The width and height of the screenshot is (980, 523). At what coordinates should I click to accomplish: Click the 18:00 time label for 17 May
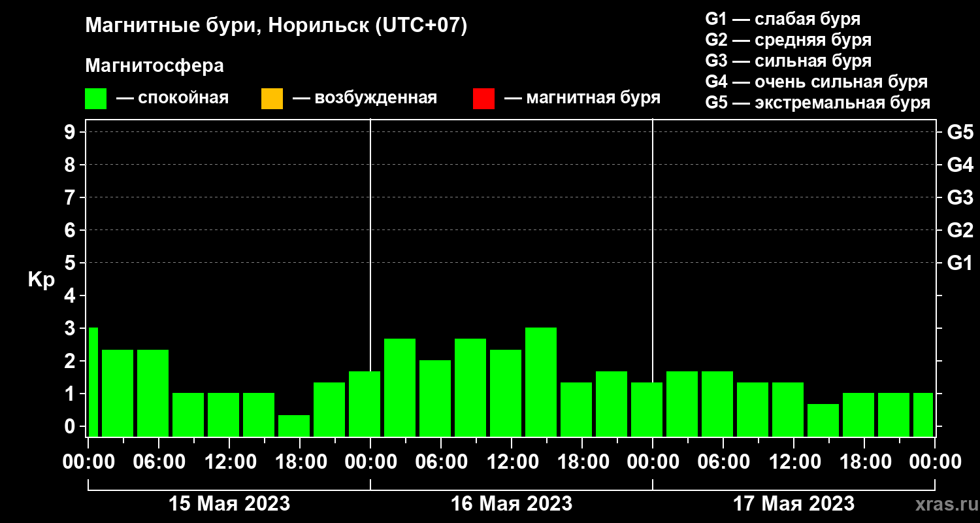864,462
